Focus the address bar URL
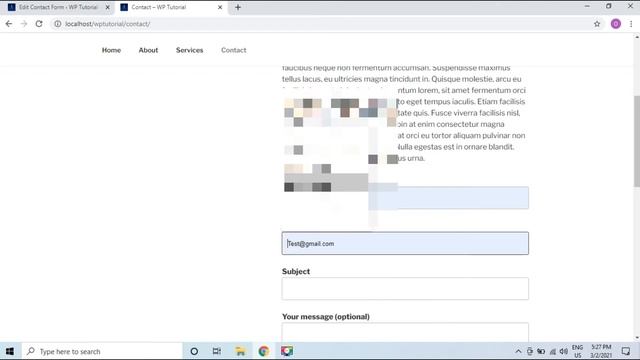 pyautogui.click(x=107, y=24)
